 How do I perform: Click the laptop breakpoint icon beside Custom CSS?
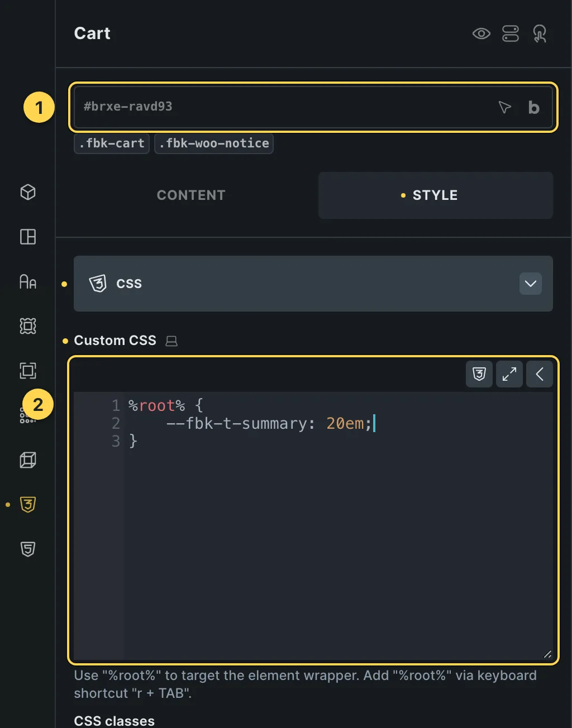pyautogui.click(x=171, y=341)
